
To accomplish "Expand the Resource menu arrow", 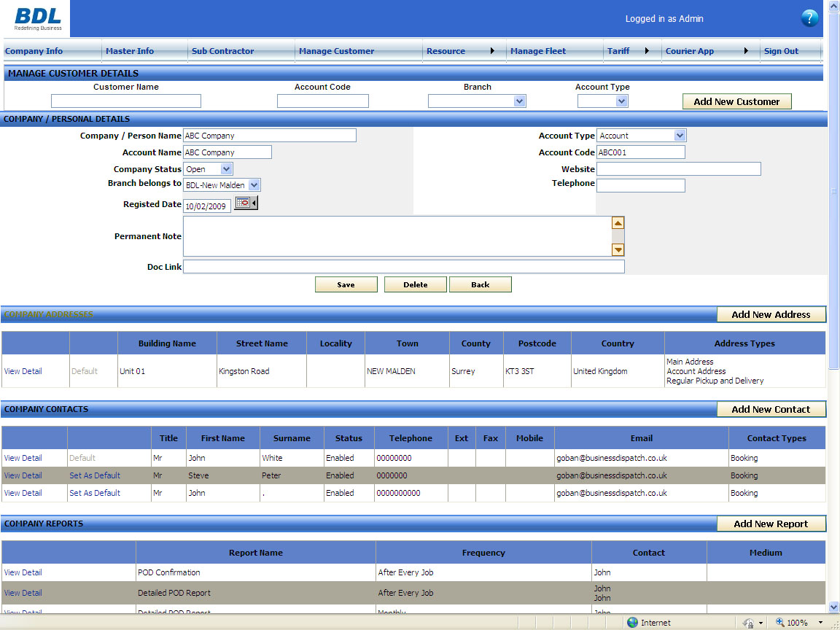I will pos(492,51).
